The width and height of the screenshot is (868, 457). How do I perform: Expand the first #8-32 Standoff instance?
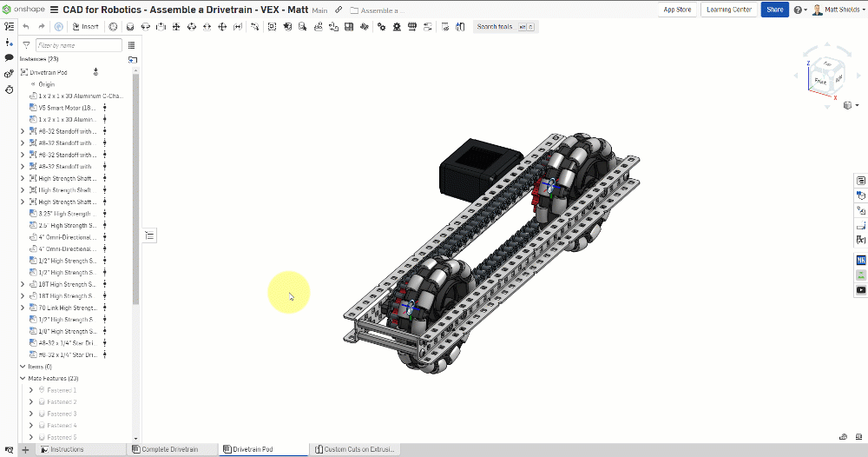[23, 131]
